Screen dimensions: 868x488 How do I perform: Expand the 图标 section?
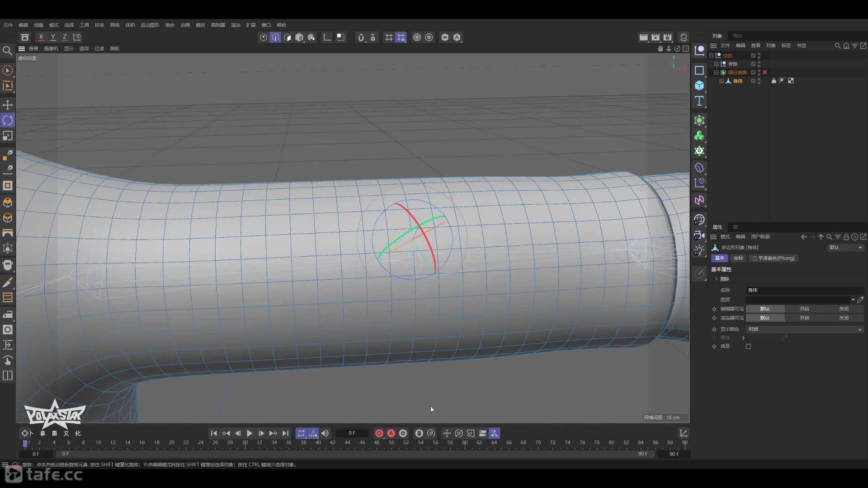click(716, 279)
